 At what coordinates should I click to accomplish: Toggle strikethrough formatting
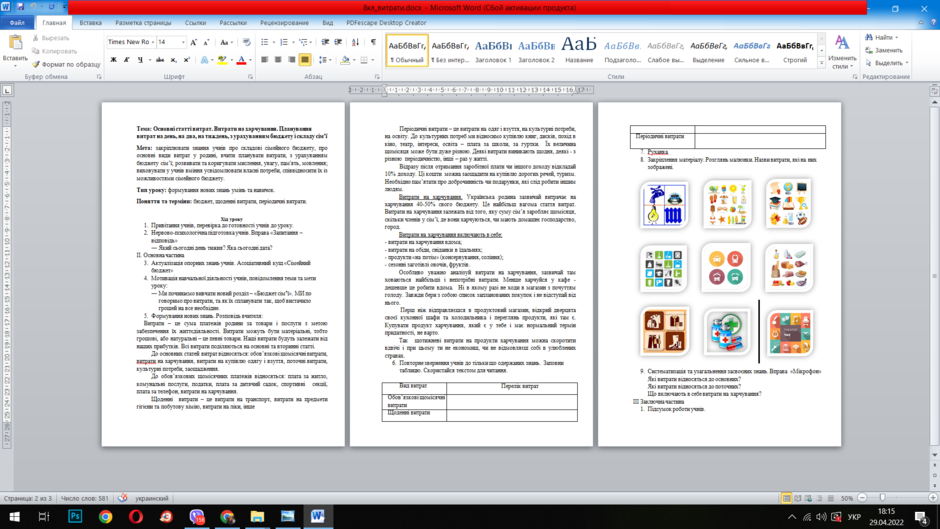click(160, 60)
